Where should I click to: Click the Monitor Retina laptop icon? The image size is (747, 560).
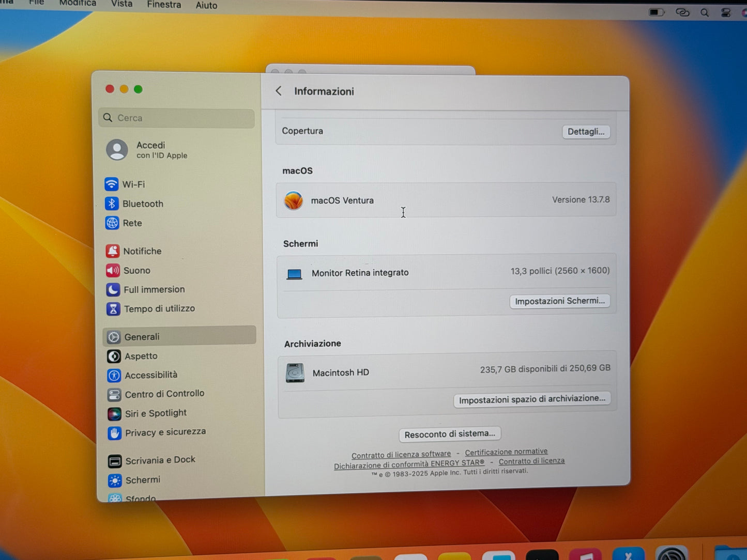(x=294, y=274)
